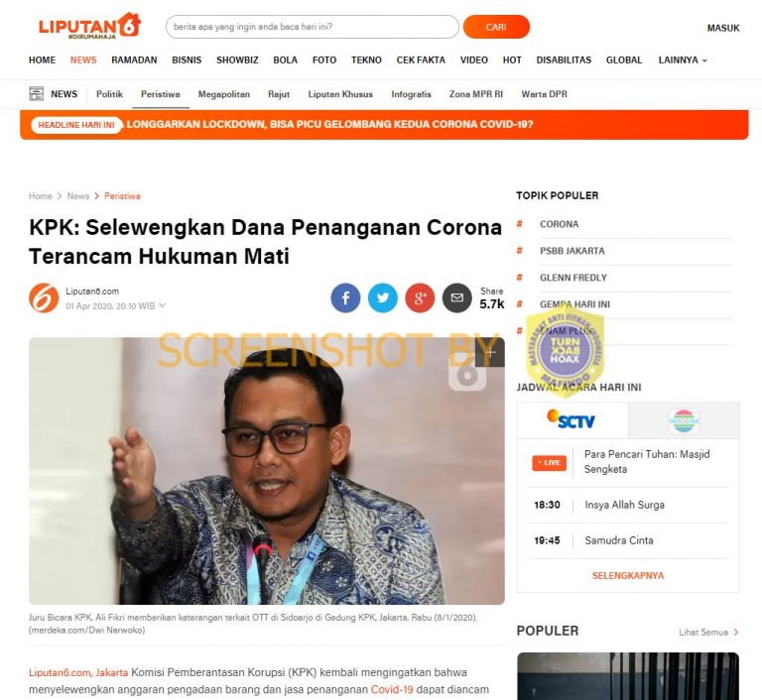
Task: Open the Liputan6 logo homepage
Action: (90, 26)
